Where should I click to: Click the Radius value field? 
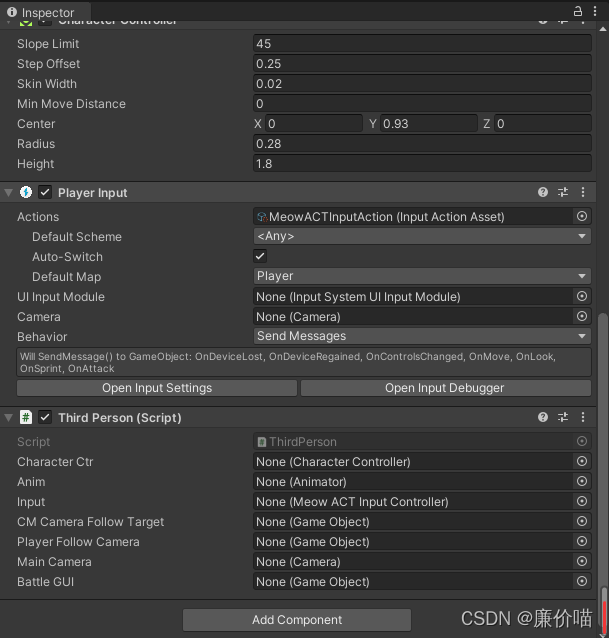tap(422, 143)
